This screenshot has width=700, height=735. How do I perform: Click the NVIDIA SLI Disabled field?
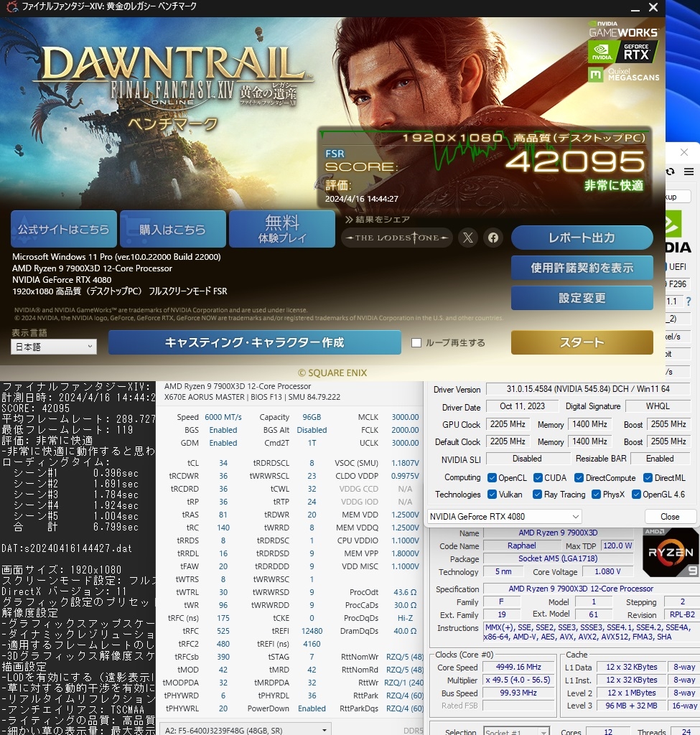(x=527, y=459)
